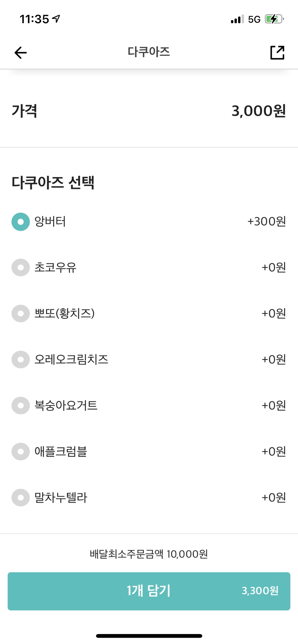Tap the battery charging icon

pos(274,19)
